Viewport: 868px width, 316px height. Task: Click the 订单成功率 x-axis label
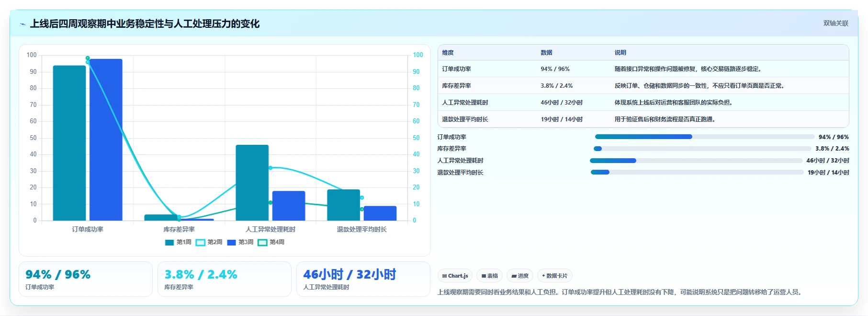point(88,229)
